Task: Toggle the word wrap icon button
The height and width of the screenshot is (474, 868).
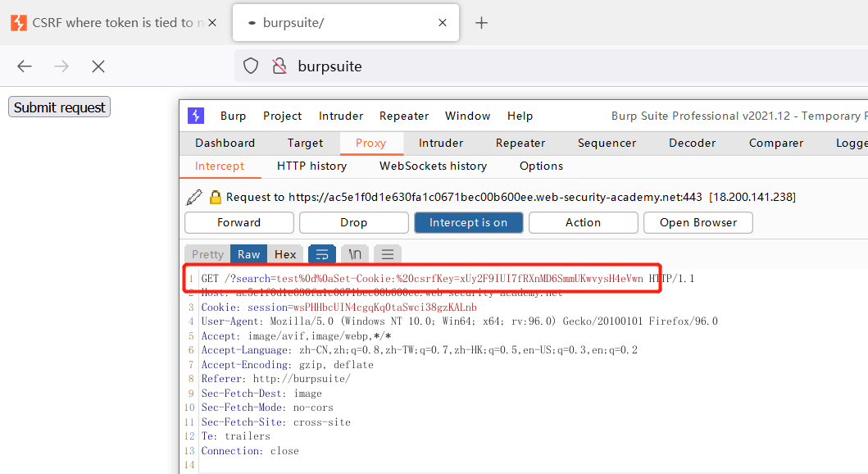Action: coord(321,254)
